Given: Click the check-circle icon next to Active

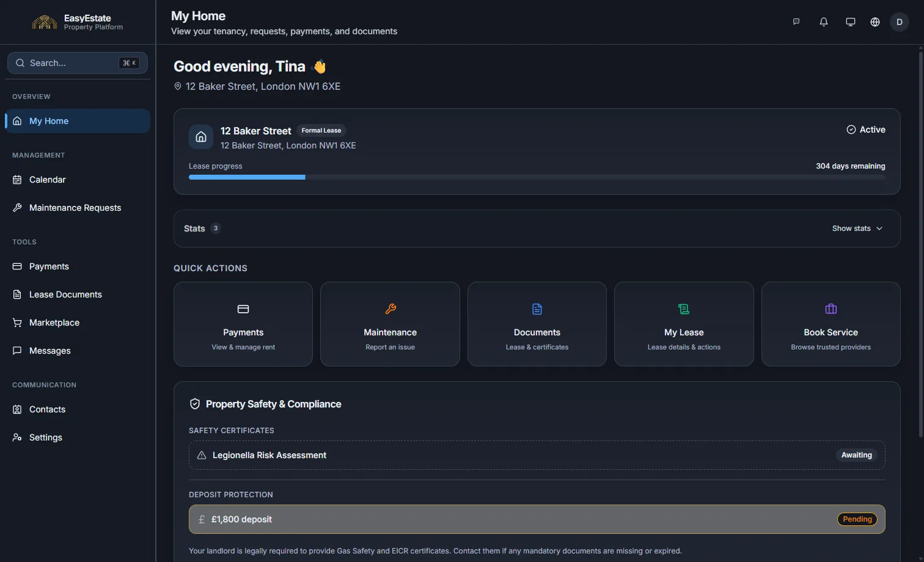Looking at the screenshot, I should [x=851, y=130].
